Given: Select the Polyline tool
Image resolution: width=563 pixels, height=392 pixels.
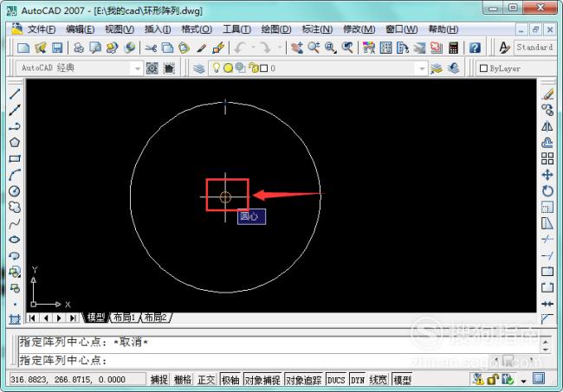Looking at the screenshot, I should point(15,126).
